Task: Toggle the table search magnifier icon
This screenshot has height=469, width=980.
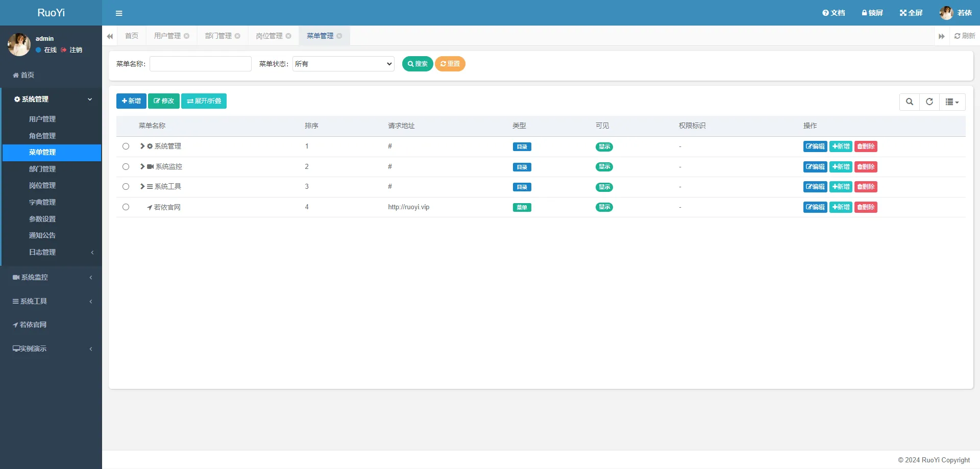Action: click(x=910, y=102)
